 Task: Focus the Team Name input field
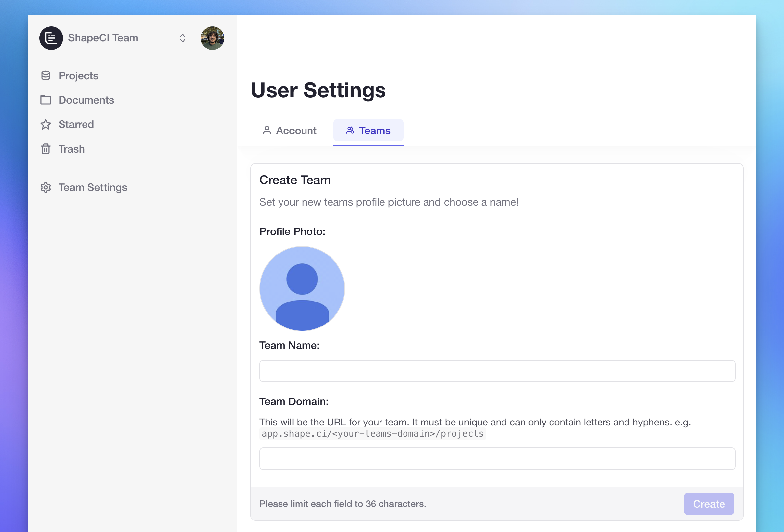497,371
